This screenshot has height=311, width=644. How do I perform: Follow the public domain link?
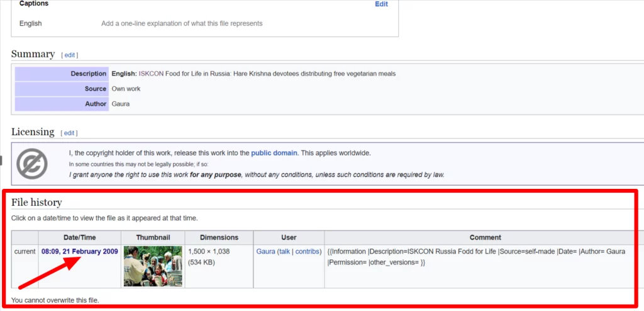274,153
